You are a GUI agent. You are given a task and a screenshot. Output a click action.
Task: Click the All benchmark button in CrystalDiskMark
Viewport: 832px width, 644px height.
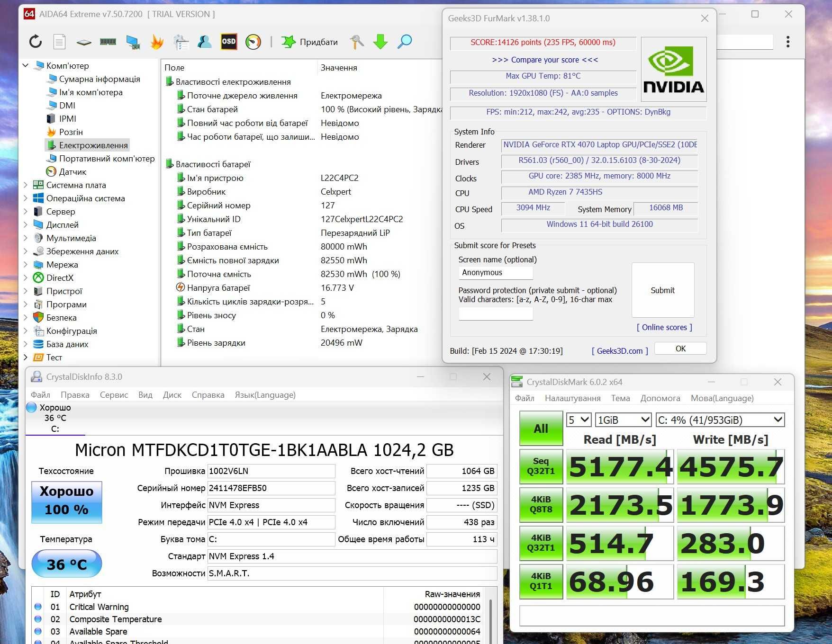point(541,429)
